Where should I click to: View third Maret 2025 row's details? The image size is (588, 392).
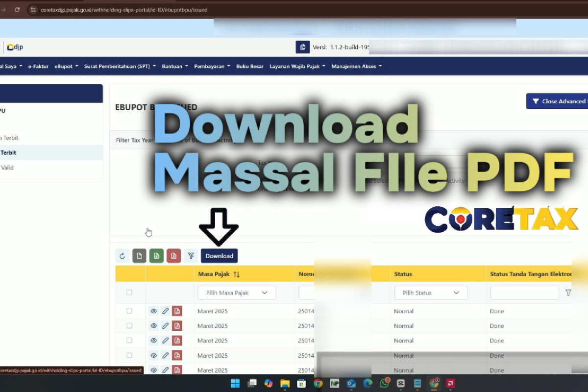click(x=154, y=340)
